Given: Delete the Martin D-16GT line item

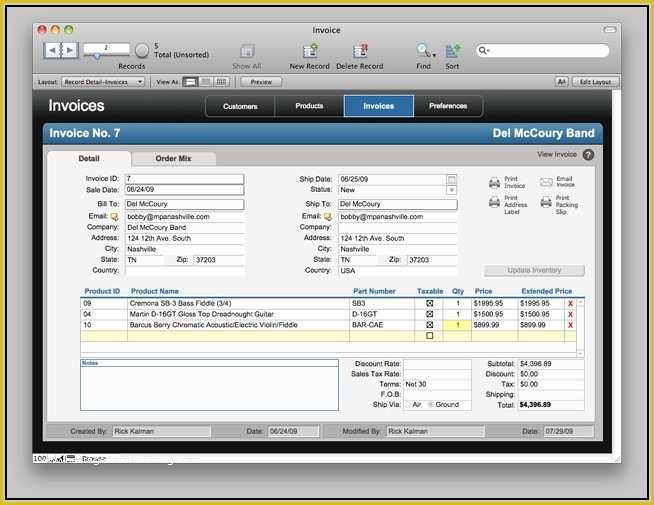Looking at the screenshot, I should 570,314.
